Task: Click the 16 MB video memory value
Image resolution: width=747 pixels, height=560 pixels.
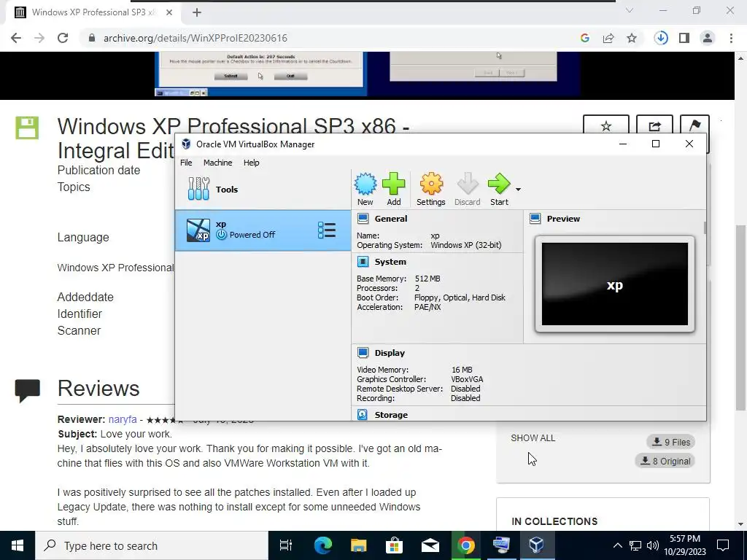Action: click(462, 370)
